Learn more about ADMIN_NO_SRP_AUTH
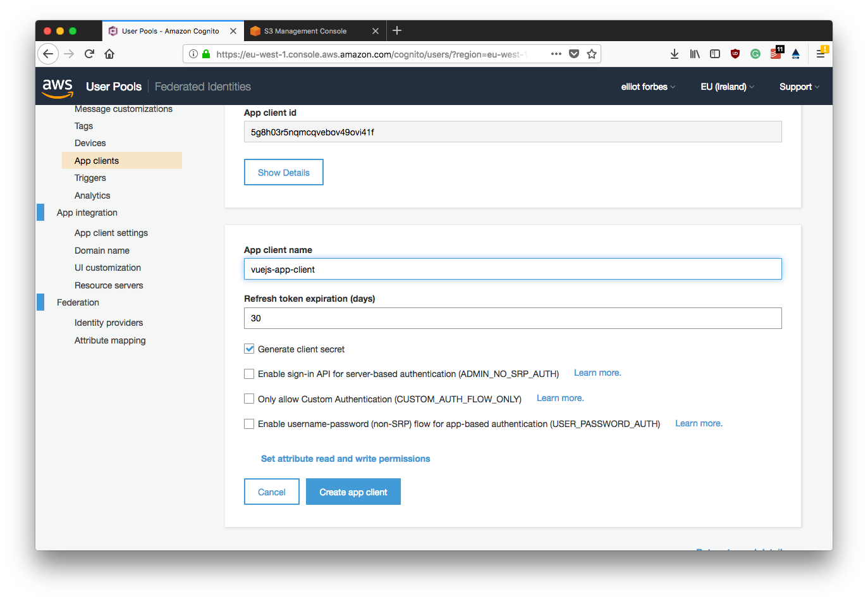Image resolution: width=868 pixels, height=601 pixels. point(597,373)
